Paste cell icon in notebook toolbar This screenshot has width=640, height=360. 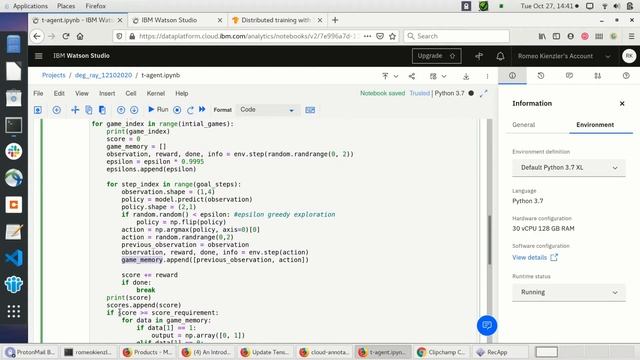[102, 110]
